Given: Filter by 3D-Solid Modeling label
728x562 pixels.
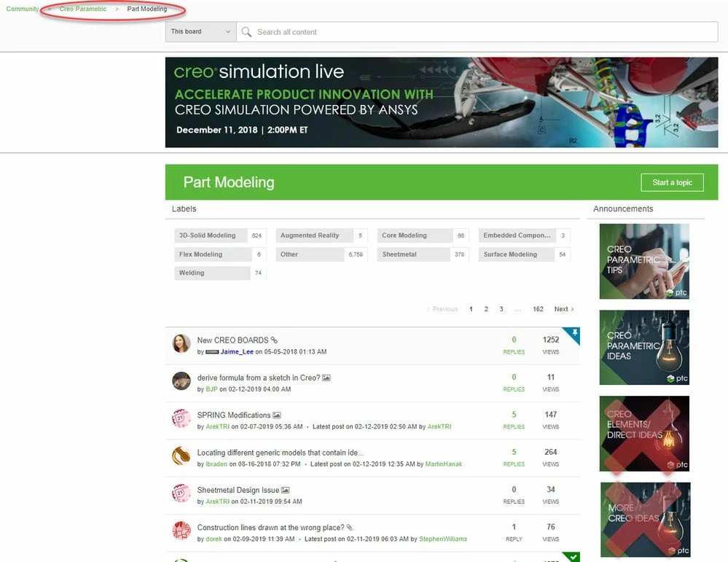Looking at the screenshot, I should coord(220,235).
